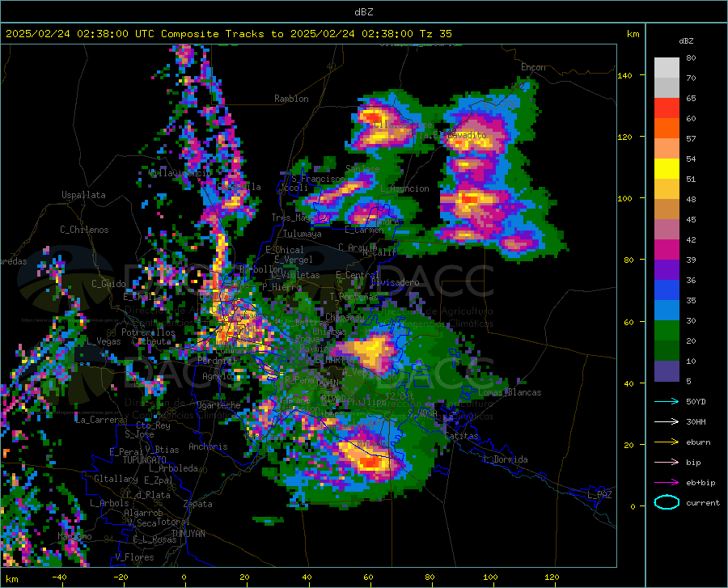Click the cyan ellipse 'current' symbol
Image resolution: width=728 pixels, height=588 pixels.
[x=667, y=502]
